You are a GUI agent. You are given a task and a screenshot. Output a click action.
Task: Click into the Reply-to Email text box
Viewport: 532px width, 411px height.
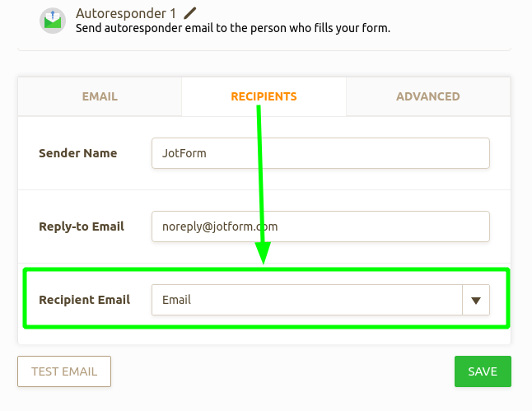[320, 226]
